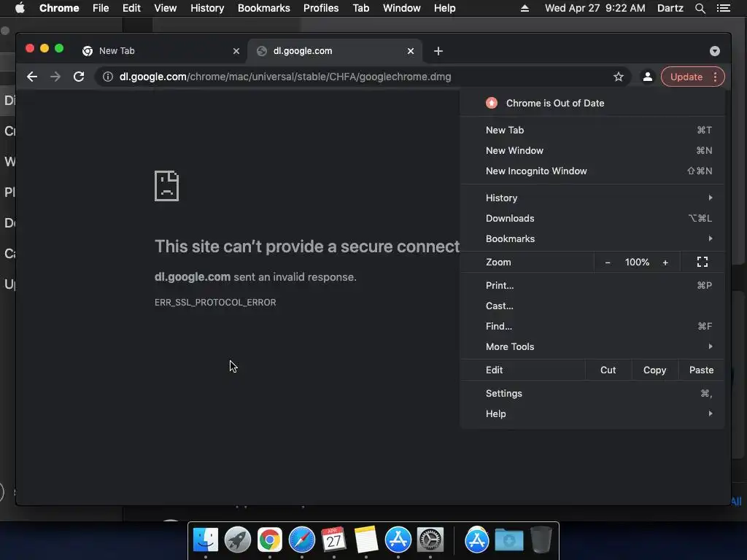Open the Window menu in menu bar

(402, 8)
